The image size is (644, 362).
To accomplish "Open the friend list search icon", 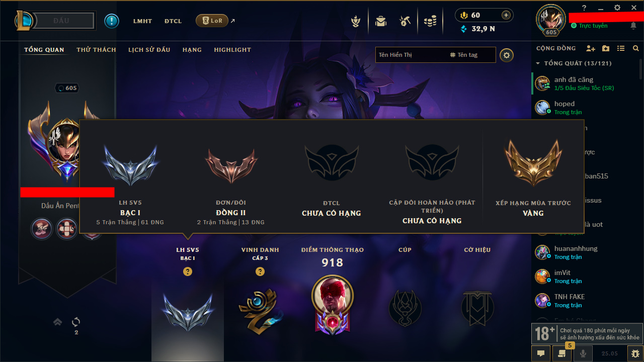I will point(636,48).
